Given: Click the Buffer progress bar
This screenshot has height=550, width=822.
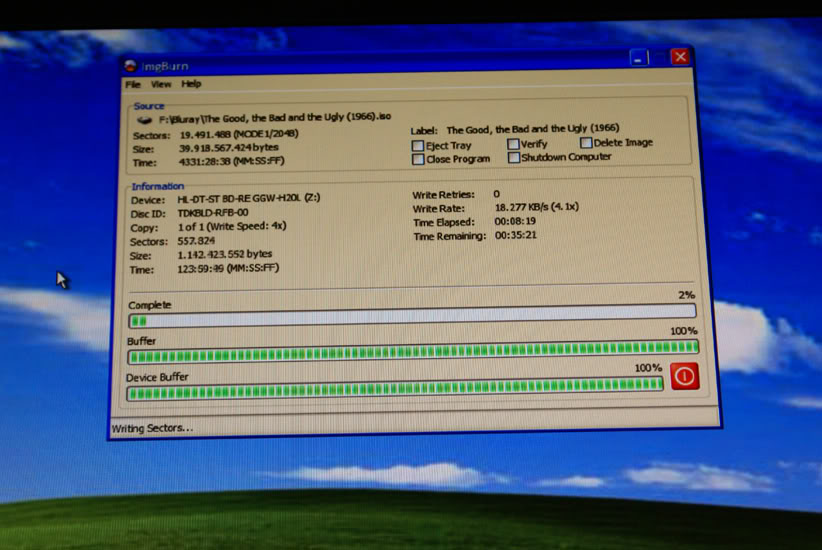Looking at the screenshot, I should click(412, 354).
